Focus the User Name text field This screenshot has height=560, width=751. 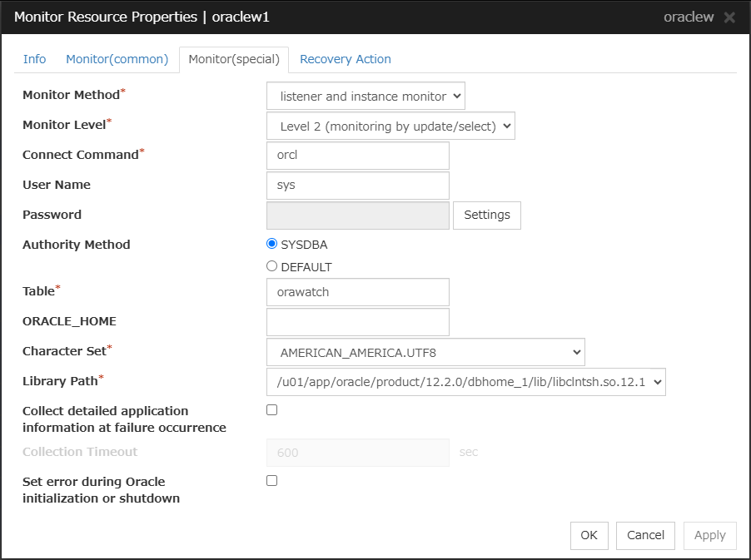point(357,186)
